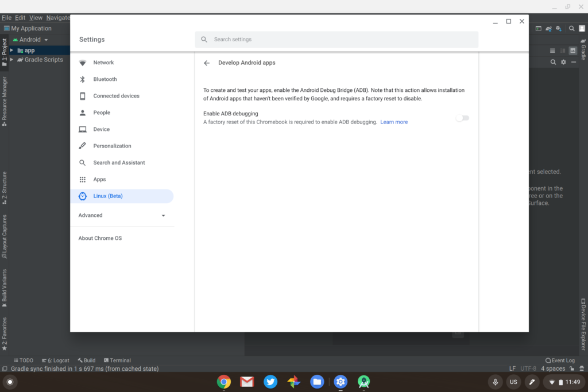Image resolution: width=588 pixels, height=392 pixels.
Task: Open Gmail from the shelf
Action: pyautogui.click(x=247, y=382)
